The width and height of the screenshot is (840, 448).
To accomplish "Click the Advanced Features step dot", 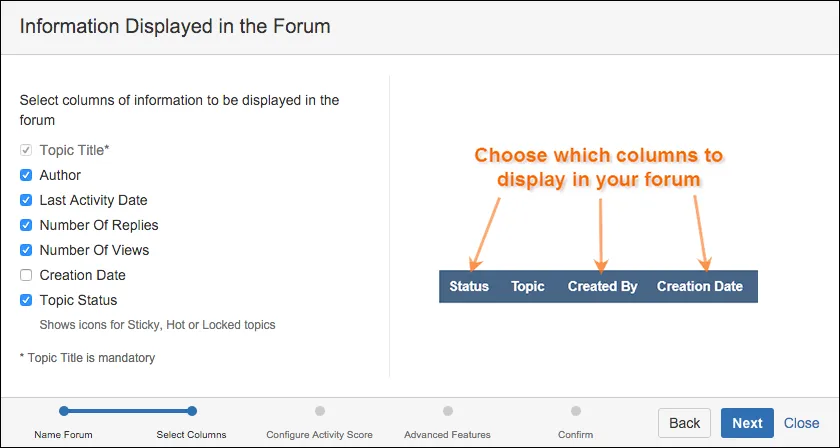I will [448, 411].
